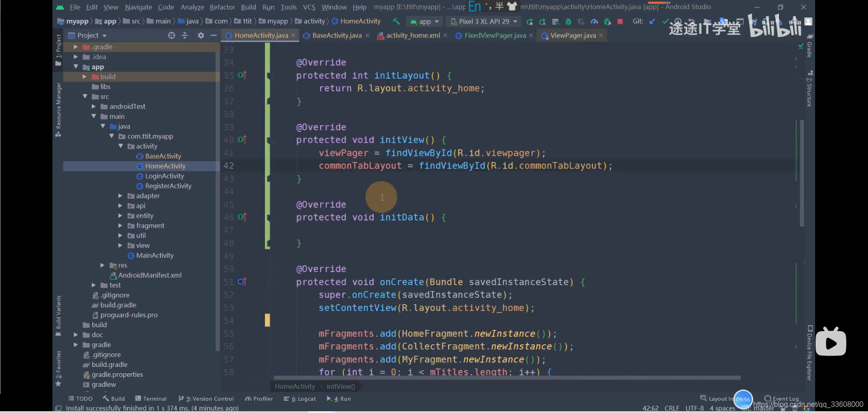This screenshot has width=868, height=413.
Task: Close the FixedViewPager.java tab
Action: (531, 35)
